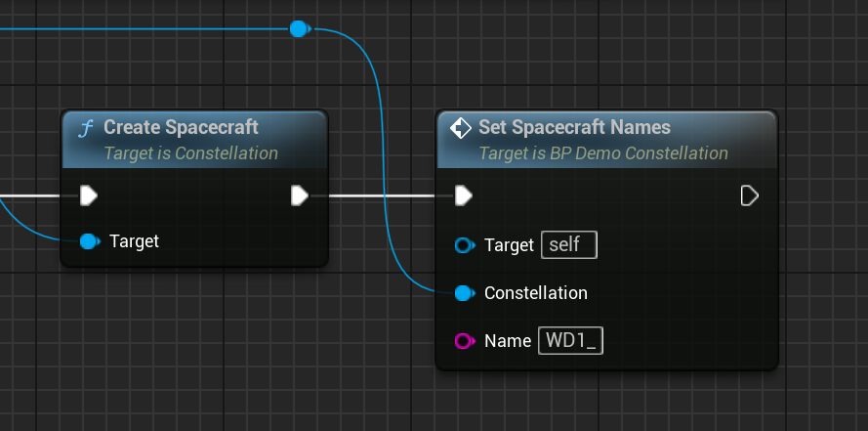The width and height of the screenshot is (868, 431).
Task: Select the Set Spacecraft Names node title
Action: pyautogui.click(x=574, y=127)
